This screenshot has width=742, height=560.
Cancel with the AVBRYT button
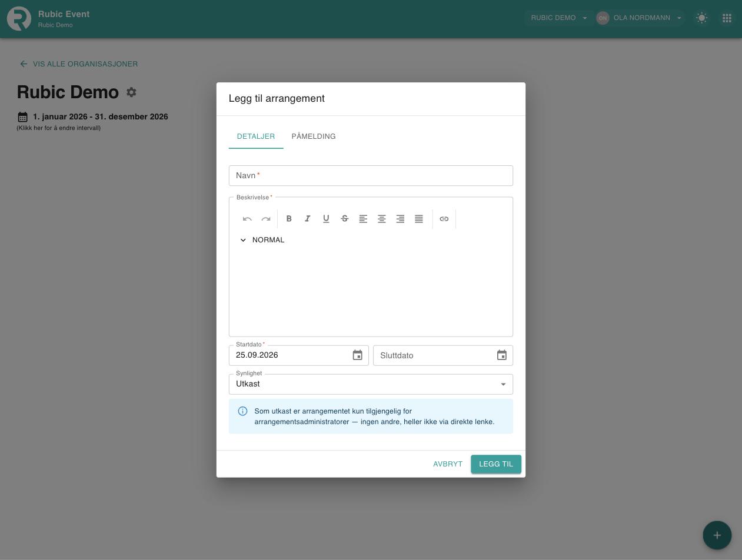448,464
